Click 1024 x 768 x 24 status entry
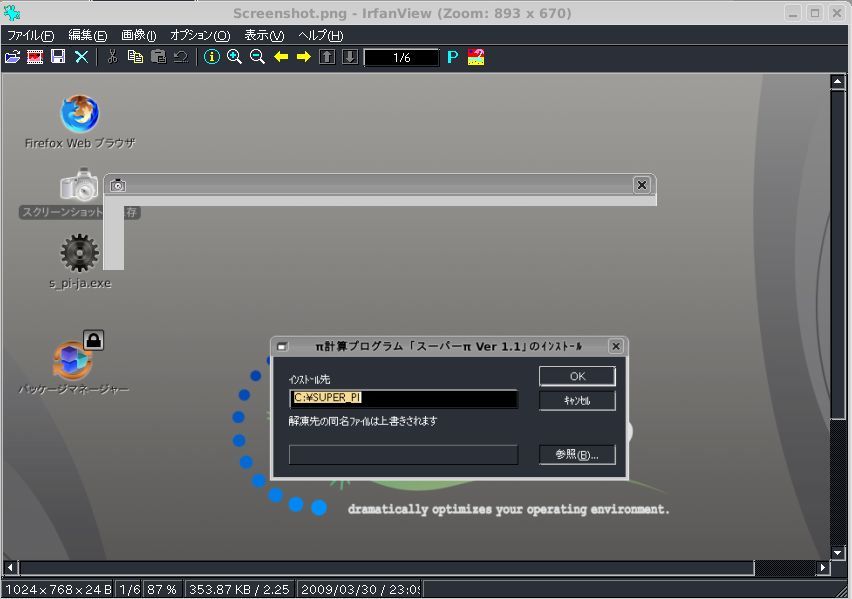Screen dimensions: 852x599 click(58, 590)
